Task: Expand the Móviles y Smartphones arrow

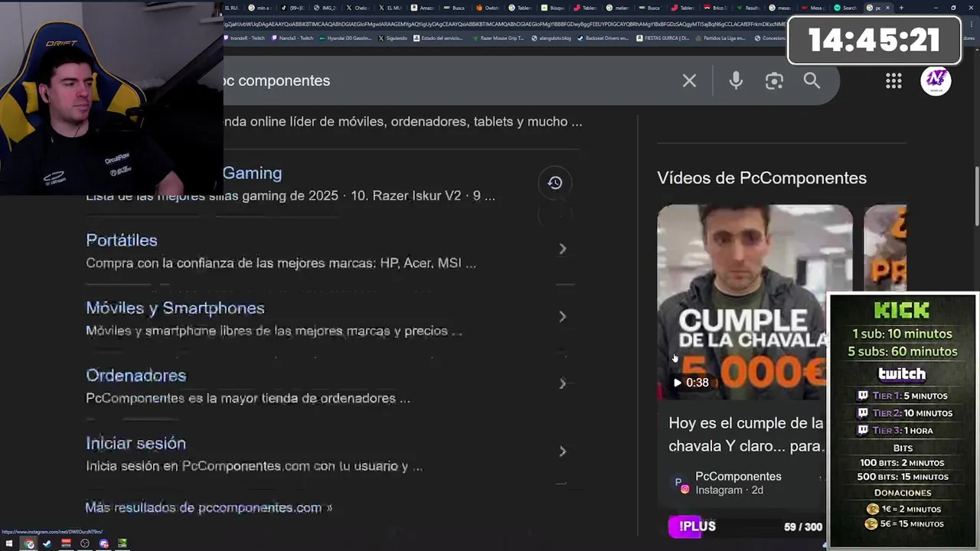Action: pyautogui.click(x=563, y=316)
